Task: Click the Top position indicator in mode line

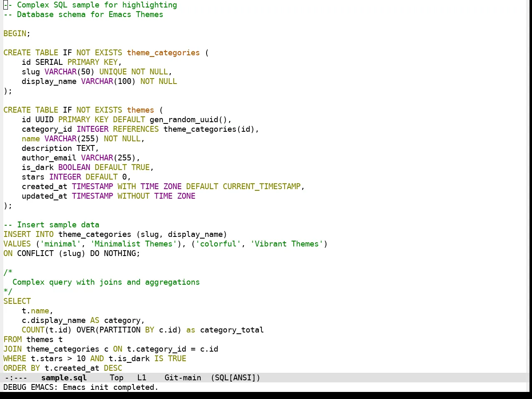Action: tap(117, 378)
